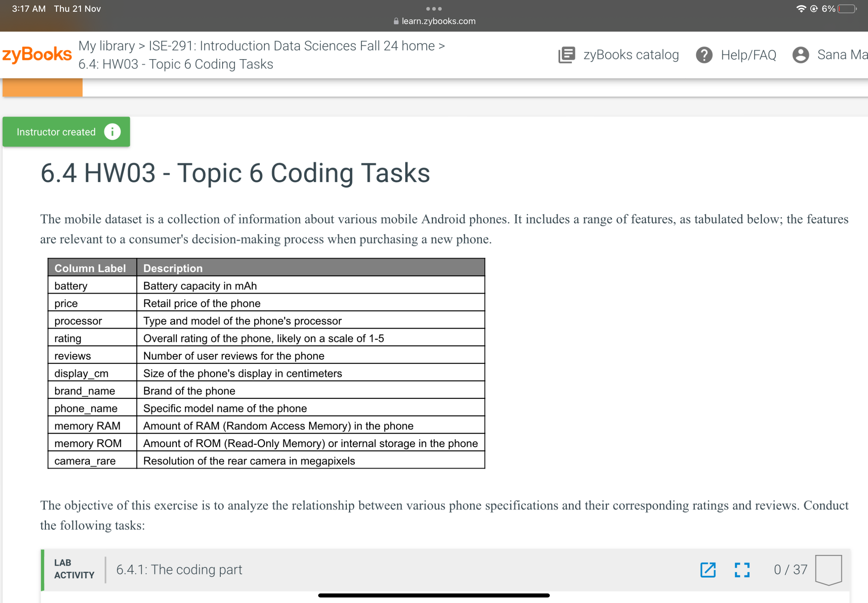Click the Help/FAQ question mark icon
This screenshot has height=603, width=868.
705,55
